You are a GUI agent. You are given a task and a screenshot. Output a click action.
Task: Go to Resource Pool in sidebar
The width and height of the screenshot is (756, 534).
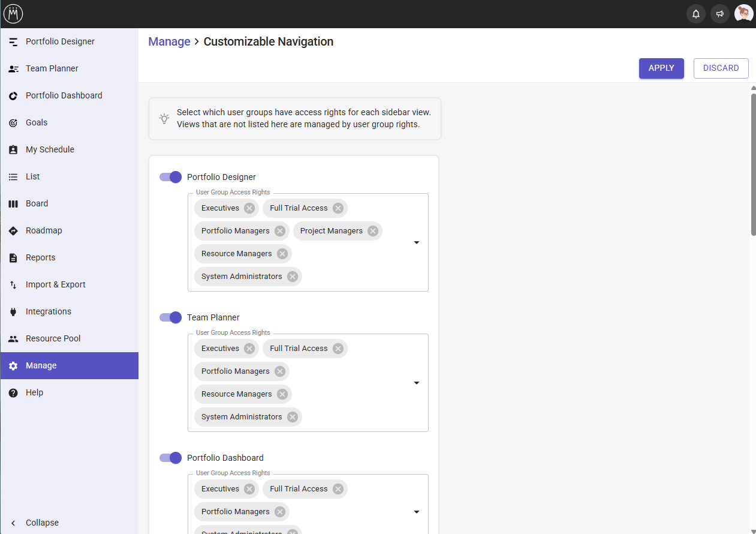tap(53, 338)
